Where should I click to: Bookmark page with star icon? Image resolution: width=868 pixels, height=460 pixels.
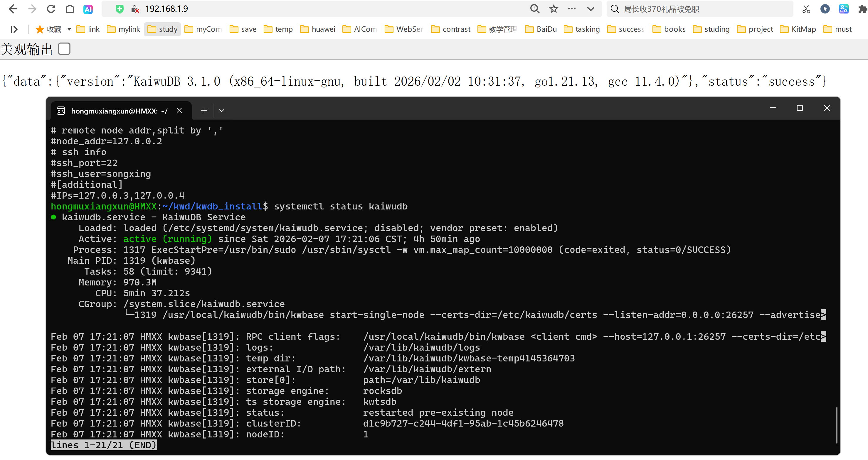[x=554, y=9]
